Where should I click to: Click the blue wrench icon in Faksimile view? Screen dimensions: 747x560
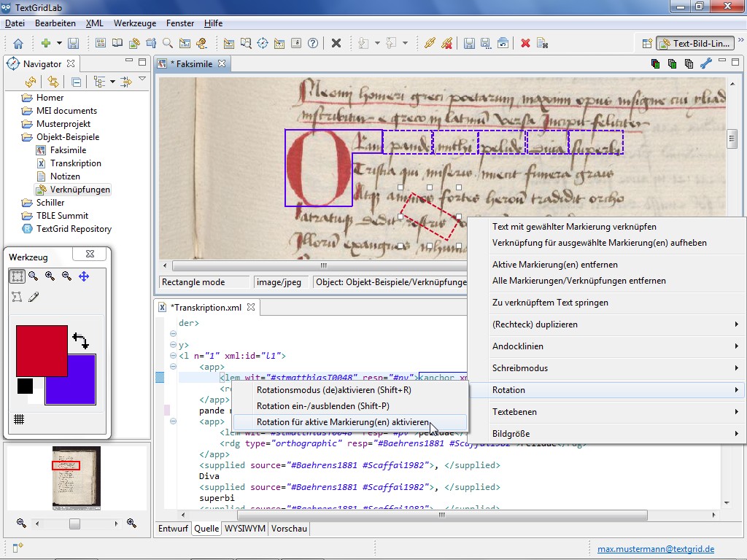tap(705, 64)
